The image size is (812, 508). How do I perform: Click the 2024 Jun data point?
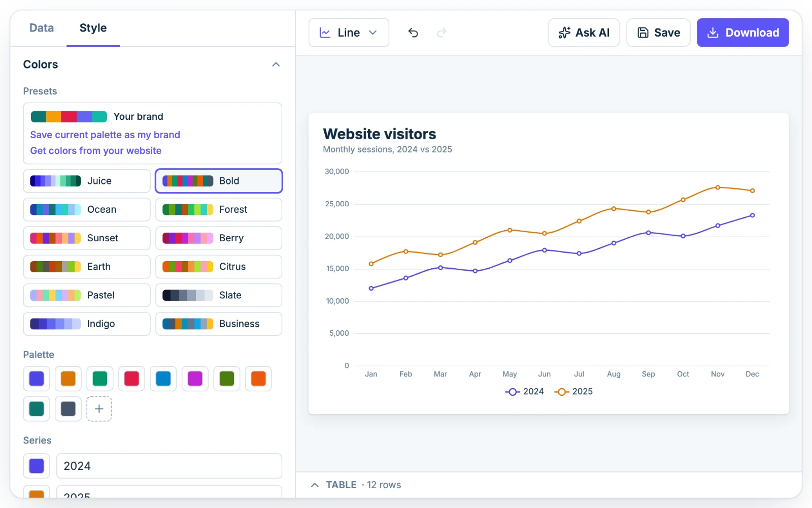(x=545, y=250)
